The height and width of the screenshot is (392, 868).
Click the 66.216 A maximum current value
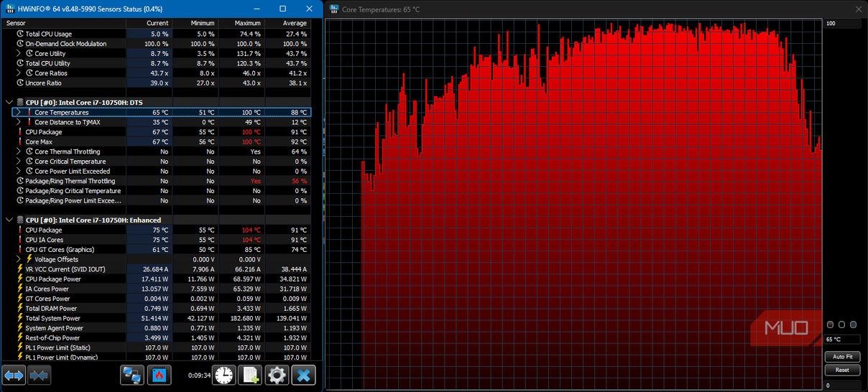248,269
